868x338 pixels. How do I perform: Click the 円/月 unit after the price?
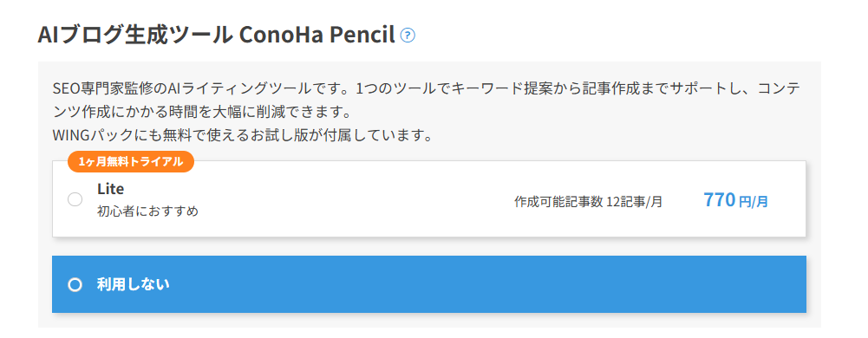754,202
